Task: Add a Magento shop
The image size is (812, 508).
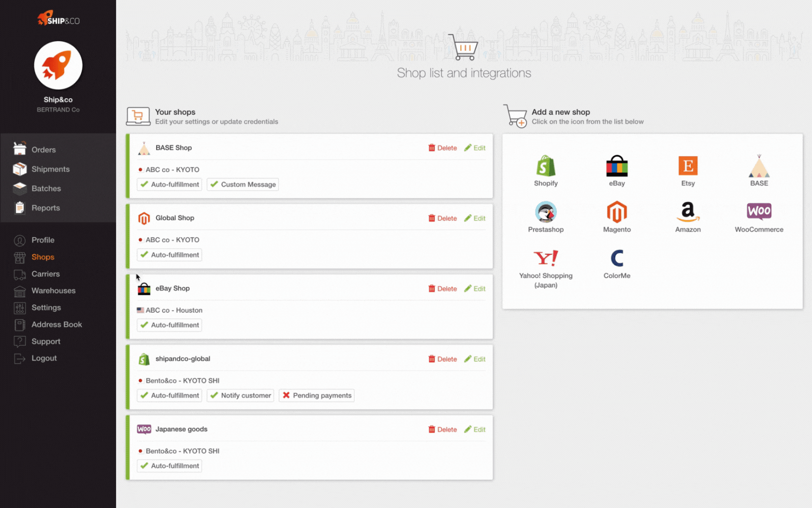Action: point(617,217)
